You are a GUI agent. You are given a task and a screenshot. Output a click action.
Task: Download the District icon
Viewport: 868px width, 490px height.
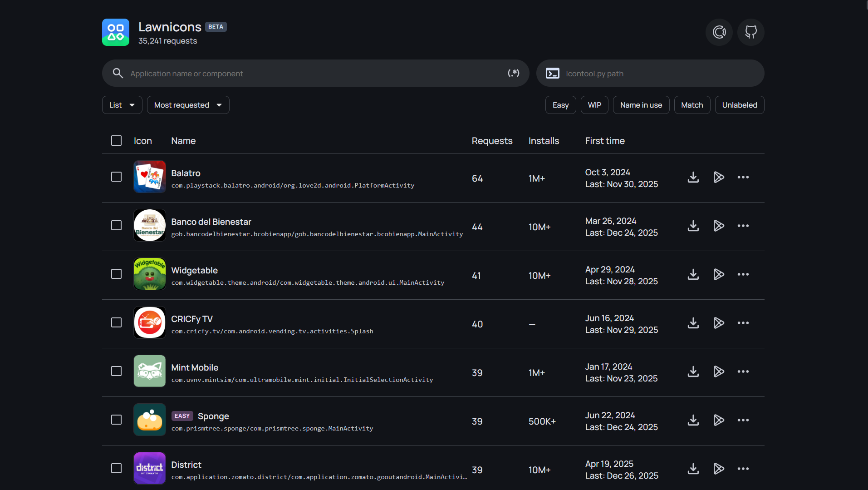[x=693, y=469]
